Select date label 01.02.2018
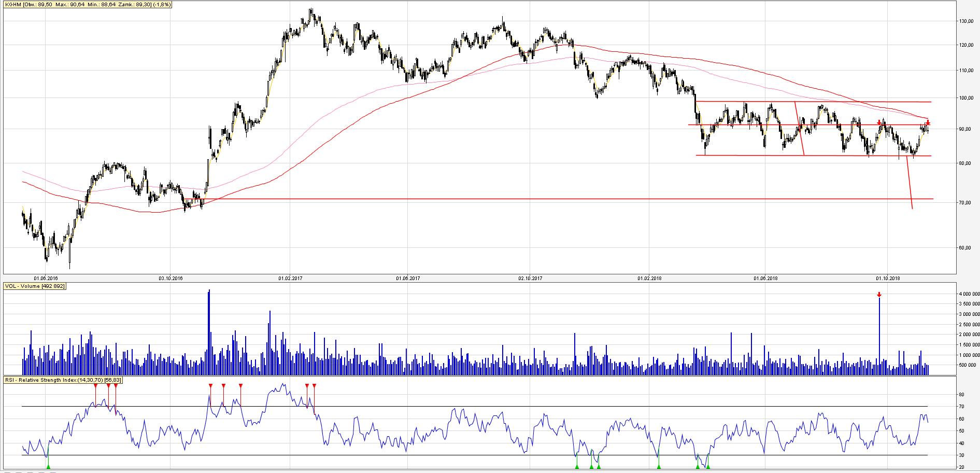Viewport: 980px width, 473px height. tap(649, 279)
